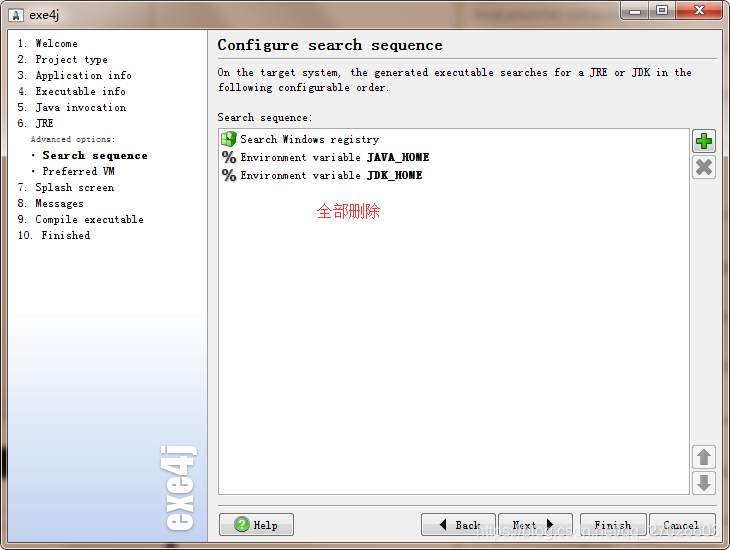Go to step 9 Compile executable
This screenshot has width=730, height=550.
[81, 219]
